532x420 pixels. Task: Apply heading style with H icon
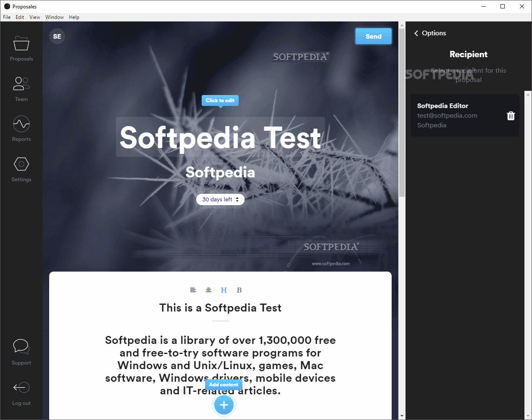click(x=224, y=290)
